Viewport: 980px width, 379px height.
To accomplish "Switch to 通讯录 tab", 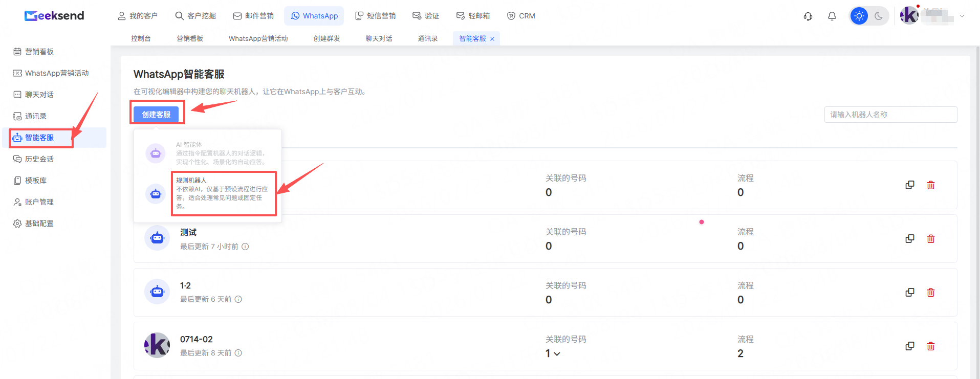I will click(x=428, y=38).
